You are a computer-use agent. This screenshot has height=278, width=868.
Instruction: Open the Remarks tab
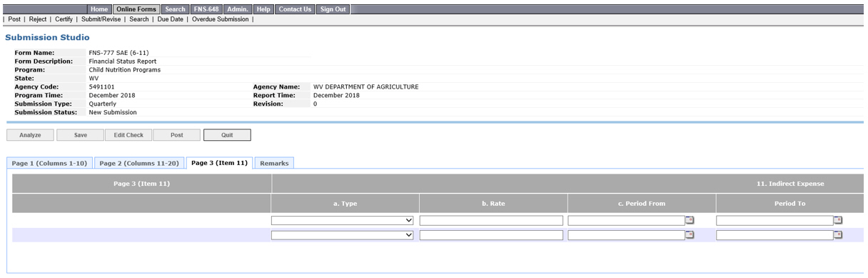274,163
